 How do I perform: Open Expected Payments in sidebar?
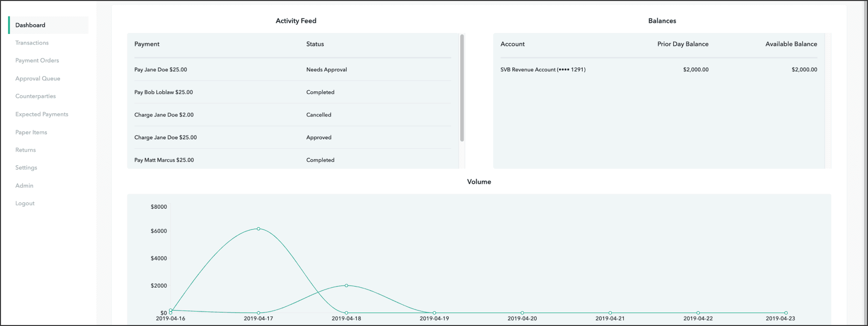point(41,114)
